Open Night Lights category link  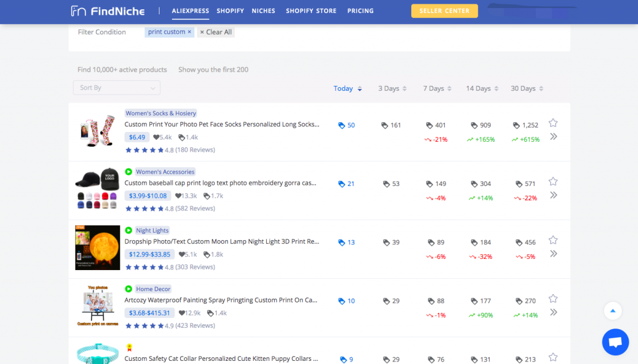point(152,230)
